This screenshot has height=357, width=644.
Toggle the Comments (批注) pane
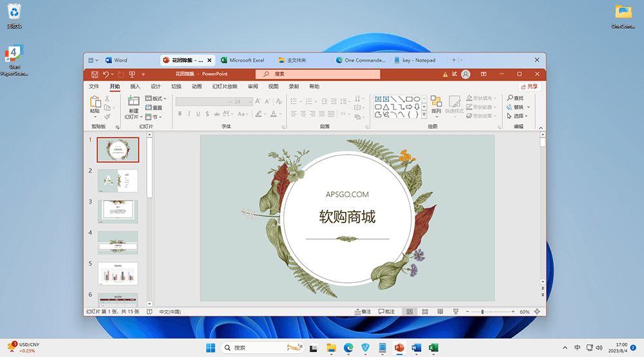pos(386,312)
